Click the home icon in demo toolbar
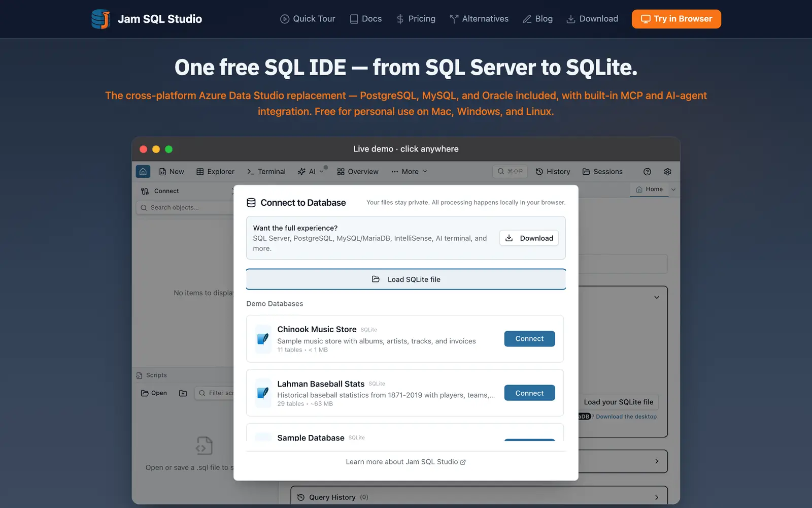This screenshot has height=508, width=812. 143,172
